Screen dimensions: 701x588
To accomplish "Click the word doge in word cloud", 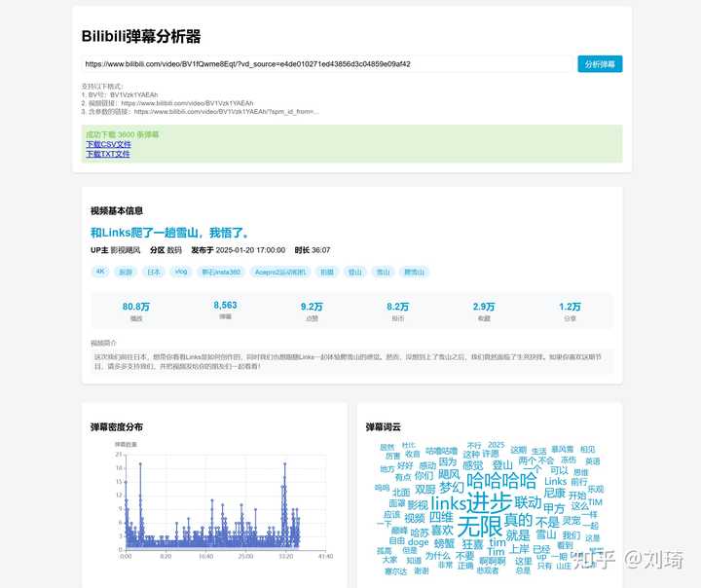I will 419,542.
